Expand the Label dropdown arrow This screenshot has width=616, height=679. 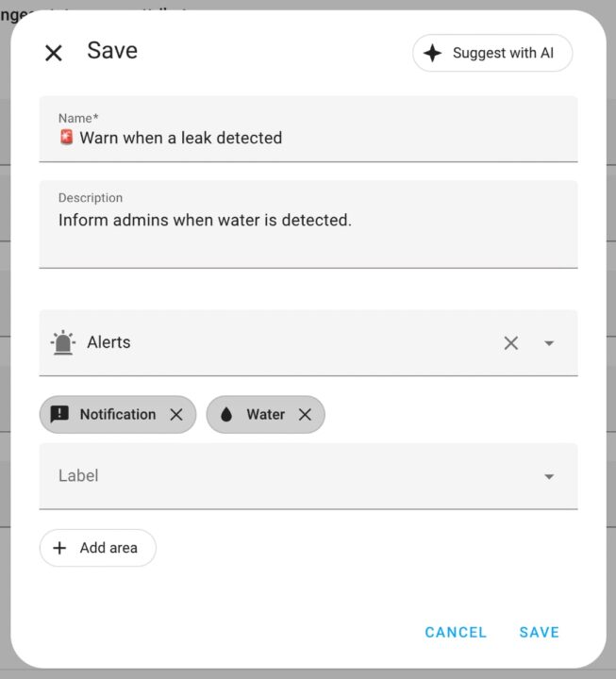[x=549, y=476]
